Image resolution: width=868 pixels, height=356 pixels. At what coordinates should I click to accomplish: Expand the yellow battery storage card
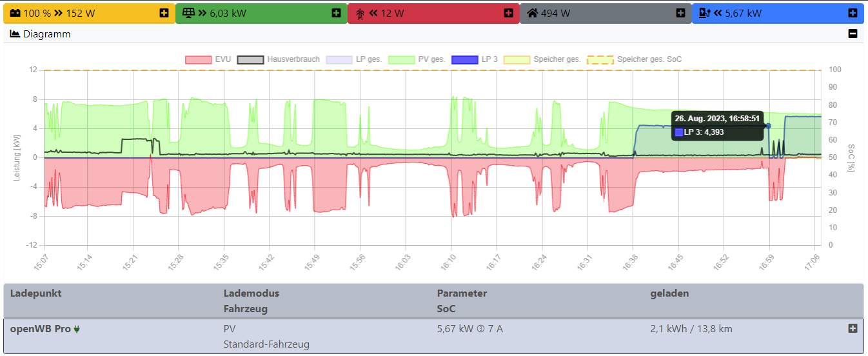click(164, 13)
